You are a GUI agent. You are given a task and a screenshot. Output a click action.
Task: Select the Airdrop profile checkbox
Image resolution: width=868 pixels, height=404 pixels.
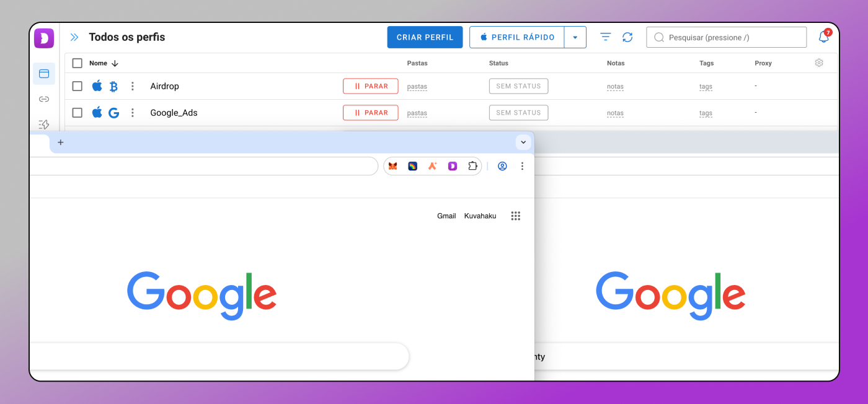[x=77, y=86]
